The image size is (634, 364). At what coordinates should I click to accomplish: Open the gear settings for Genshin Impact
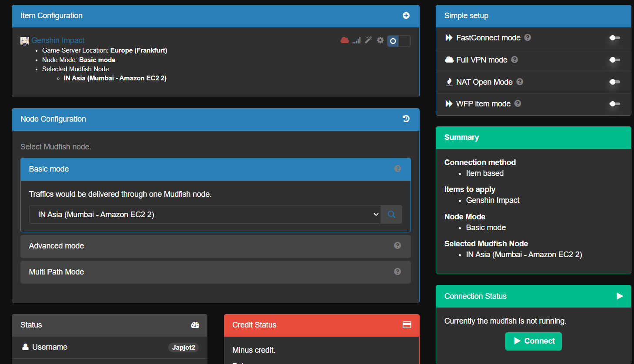pos(380,40)
